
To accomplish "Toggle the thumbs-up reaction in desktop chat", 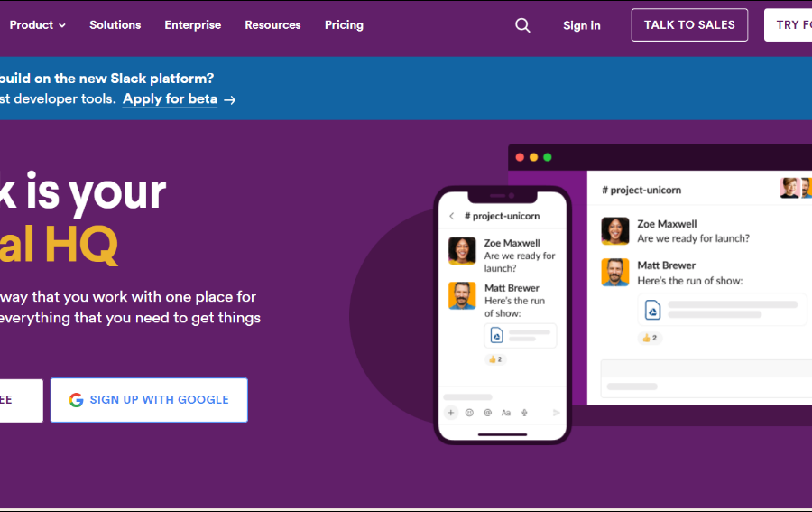I will point(650,338).
